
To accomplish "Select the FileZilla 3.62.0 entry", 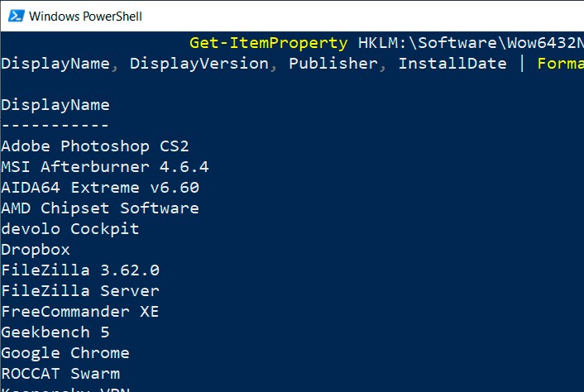I will [x=80, y=270].
